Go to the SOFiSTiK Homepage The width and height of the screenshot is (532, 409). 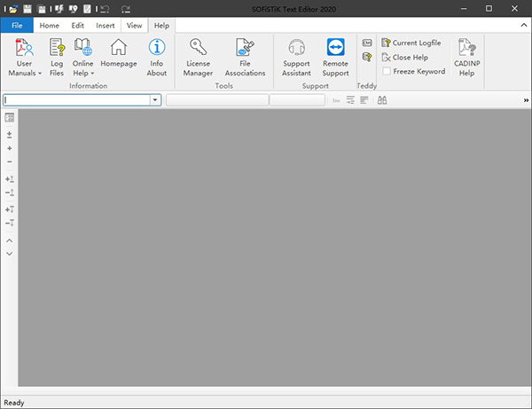click(118, 57)
